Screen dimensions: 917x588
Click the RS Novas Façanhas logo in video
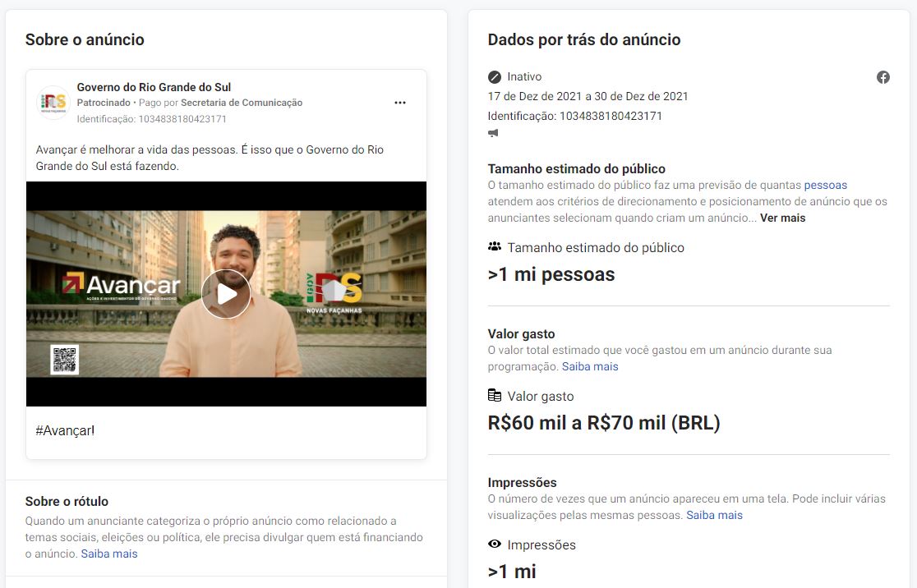coord(334,293)
